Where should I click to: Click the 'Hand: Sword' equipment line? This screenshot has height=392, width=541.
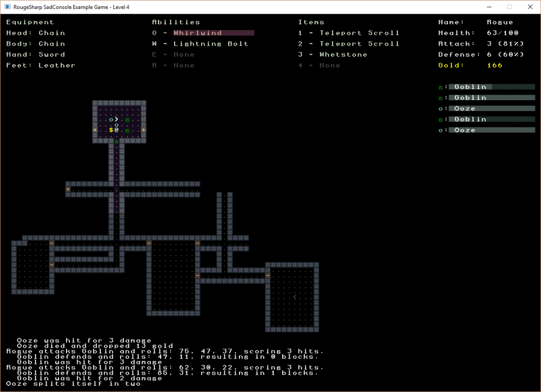click(x=36, y=55)
